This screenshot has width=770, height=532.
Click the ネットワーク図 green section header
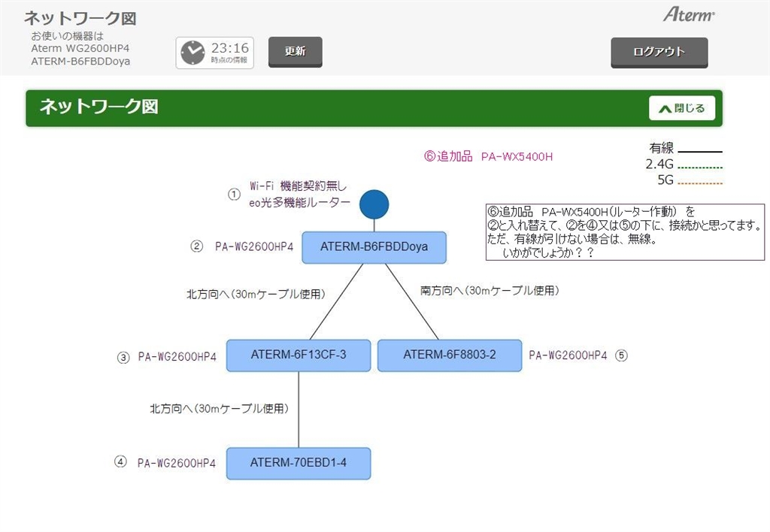tap(374, 108)
